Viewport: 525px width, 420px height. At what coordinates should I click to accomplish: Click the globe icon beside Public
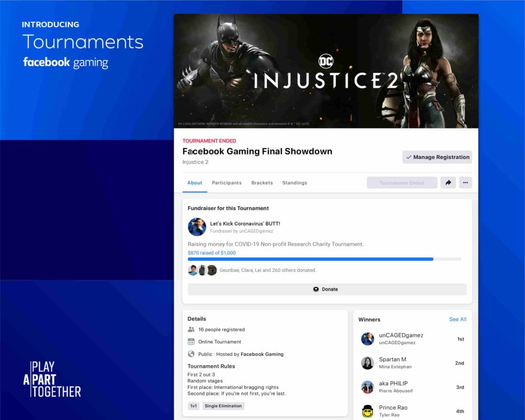tap(191, 354)
